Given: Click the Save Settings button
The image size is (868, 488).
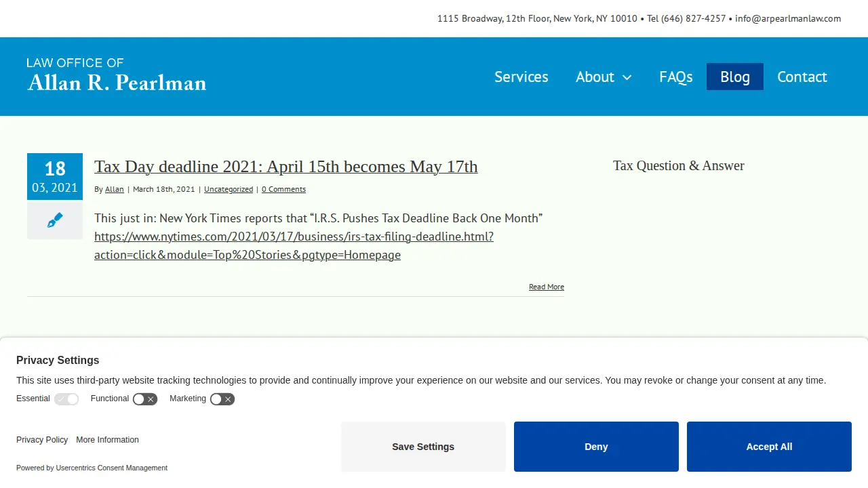Looking at the screenshot, I should [x=423, y=447].
